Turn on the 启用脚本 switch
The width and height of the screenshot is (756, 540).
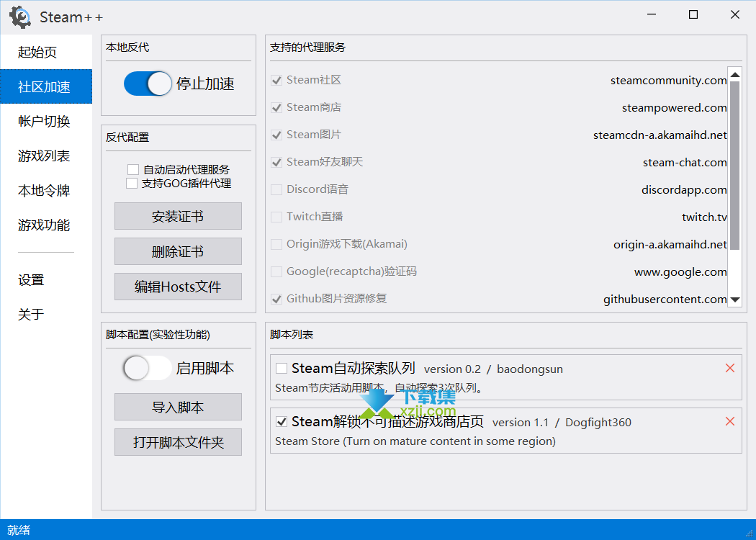point(147,369)
